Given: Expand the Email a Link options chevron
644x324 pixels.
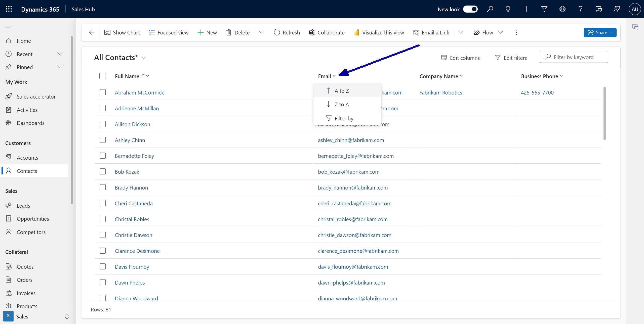Looking at the screenshot, I should [461, 32].
